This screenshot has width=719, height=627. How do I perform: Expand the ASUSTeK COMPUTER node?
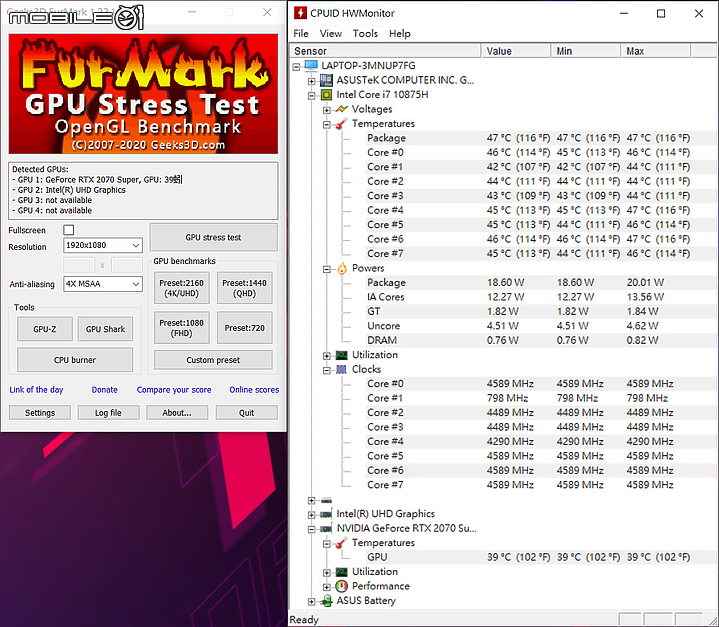312,81
